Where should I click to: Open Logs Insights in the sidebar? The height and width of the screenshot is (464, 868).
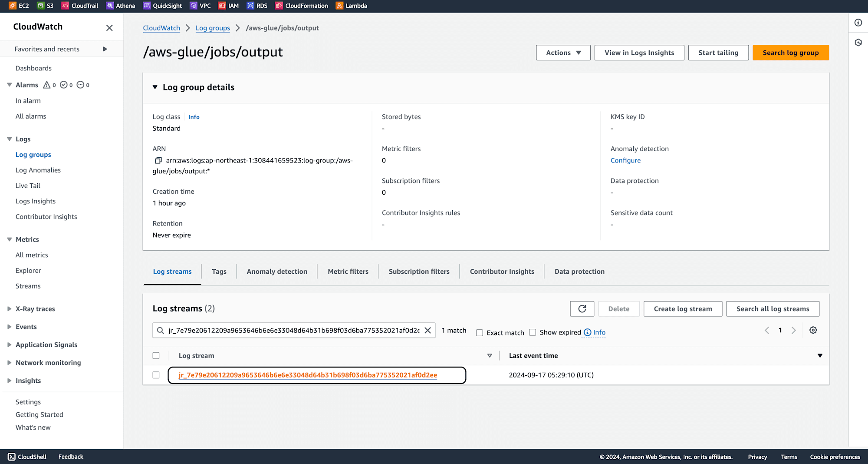click(x=36, y=201)
